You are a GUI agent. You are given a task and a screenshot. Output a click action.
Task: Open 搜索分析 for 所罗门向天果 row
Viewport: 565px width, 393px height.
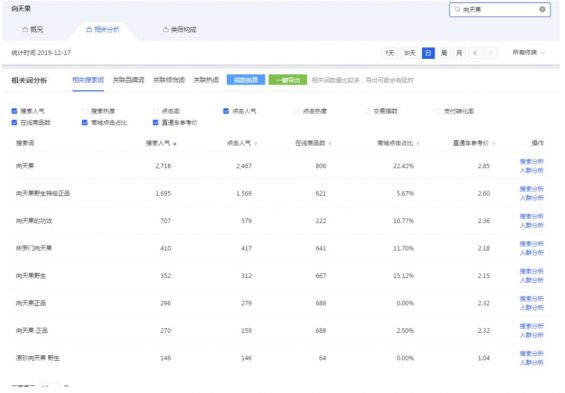(531, 244)
